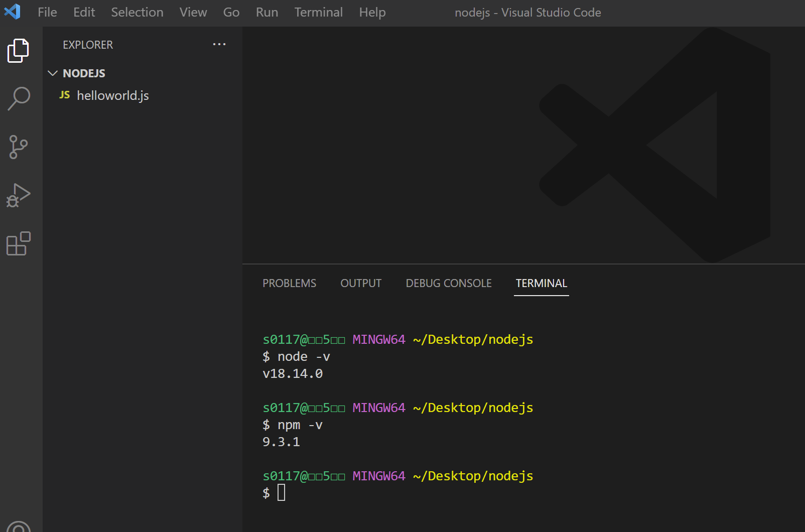Click the window title 'nodejs - Visual Studio Code'
This screenshot has height=532, width=805.
[528, 13]
